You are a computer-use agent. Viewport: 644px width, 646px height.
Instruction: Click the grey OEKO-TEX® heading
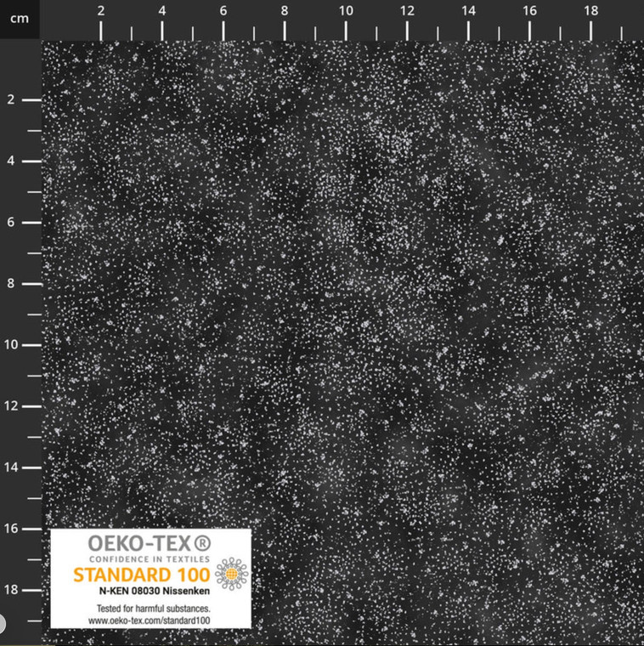[150, 543]
